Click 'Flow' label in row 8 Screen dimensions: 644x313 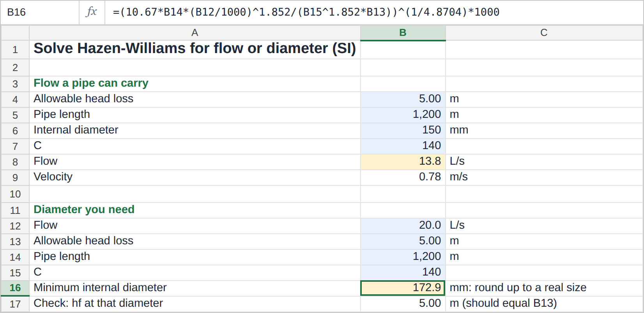(x=45, y=161)
